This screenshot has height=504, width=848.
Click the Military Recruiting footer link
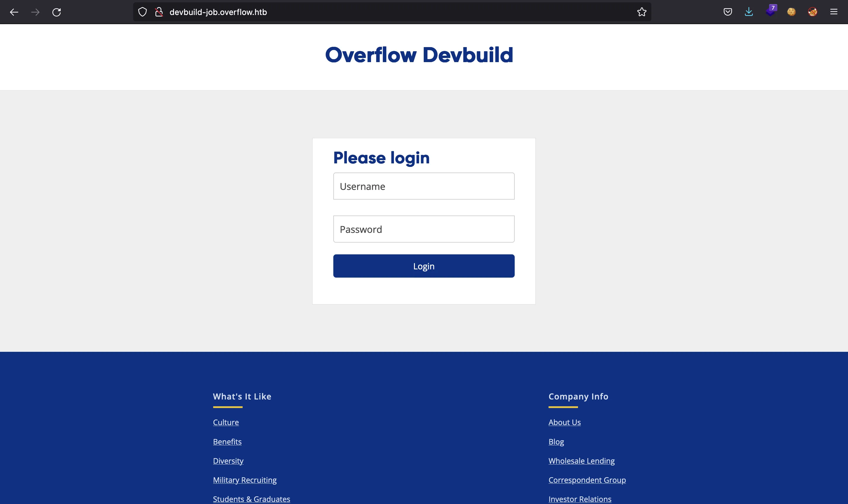tap(244, 479)
